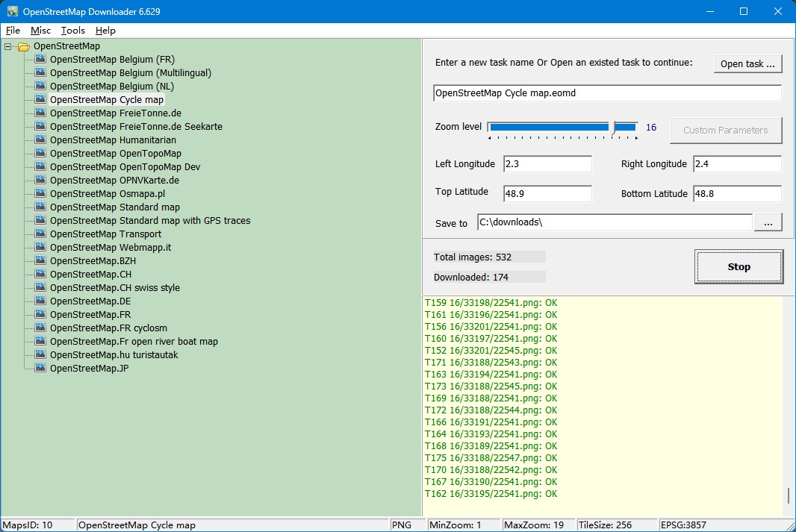Select OpenStreetMap.CH map source
This screenshot has height=532, width=796.
pos(90,274)
